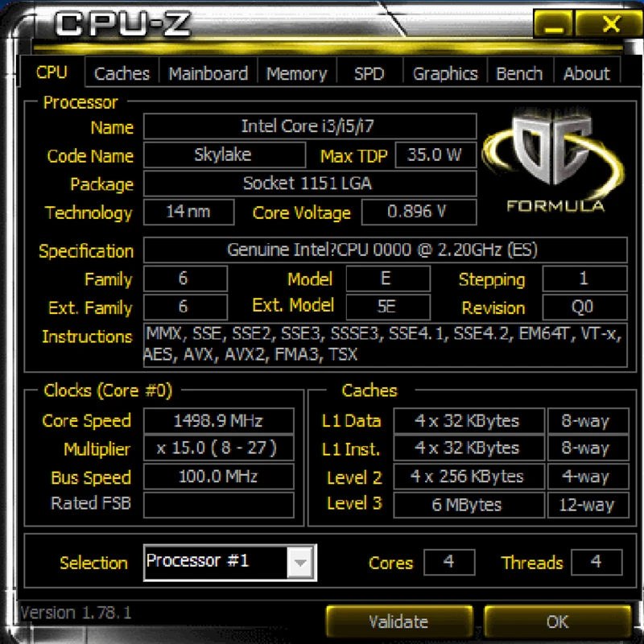
Task: Click the Level 3 associativity '12-way'
Action: [588, 505]
